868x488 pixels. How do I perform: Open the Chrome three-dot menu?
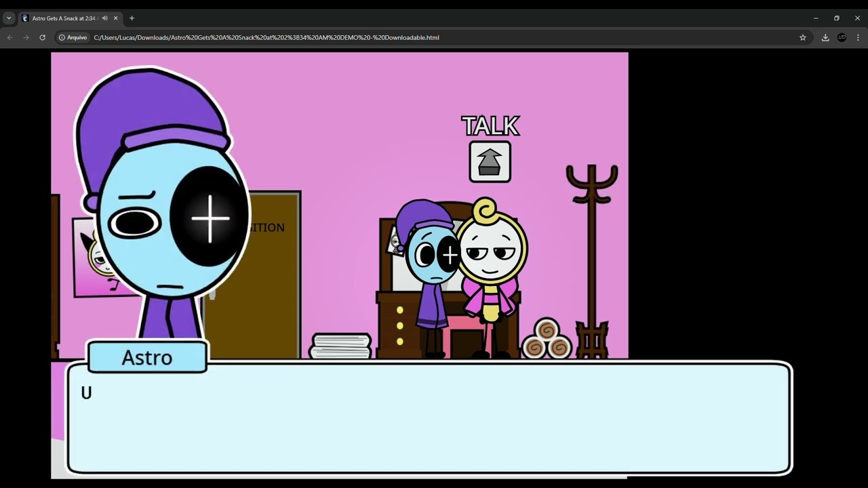click(x=858, y=37)
